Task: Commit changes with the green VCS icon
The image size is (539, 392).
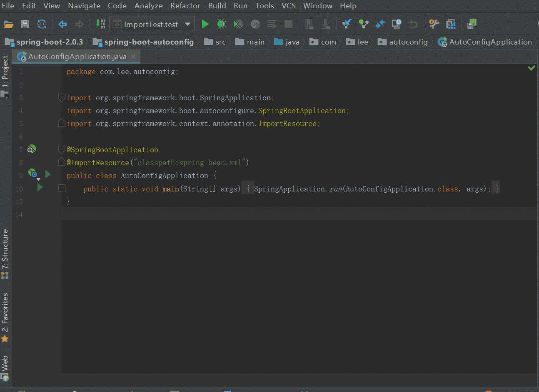Action: coord(364,24)
